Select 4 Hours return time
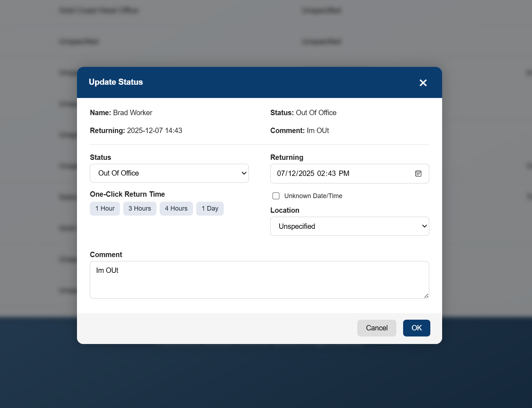This screenshot has height=408, width=532. click(176, 208)
